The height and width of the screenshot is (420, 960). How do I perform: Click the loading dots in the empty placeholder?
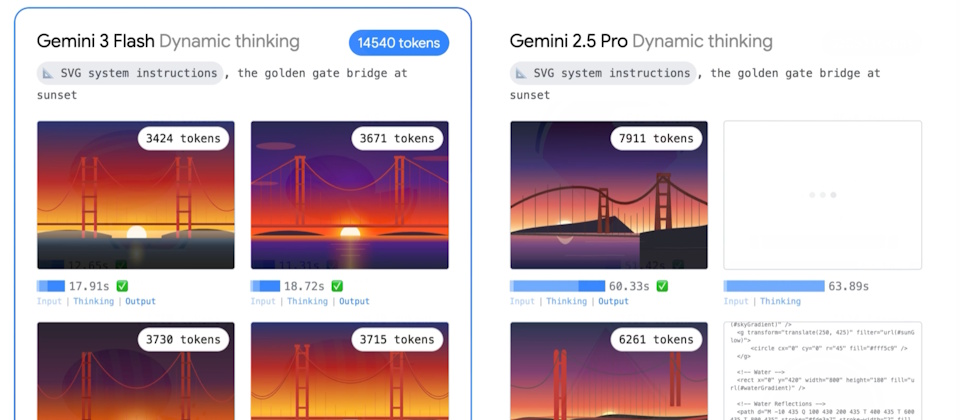(822, 195)
